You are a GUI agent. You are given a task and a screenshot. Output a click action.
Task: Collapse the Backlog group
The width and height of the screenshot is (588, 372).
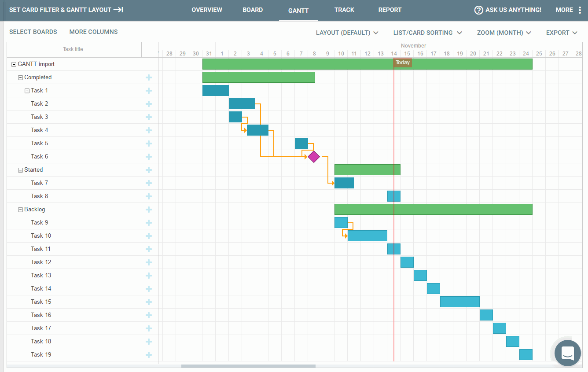[20, 209]
